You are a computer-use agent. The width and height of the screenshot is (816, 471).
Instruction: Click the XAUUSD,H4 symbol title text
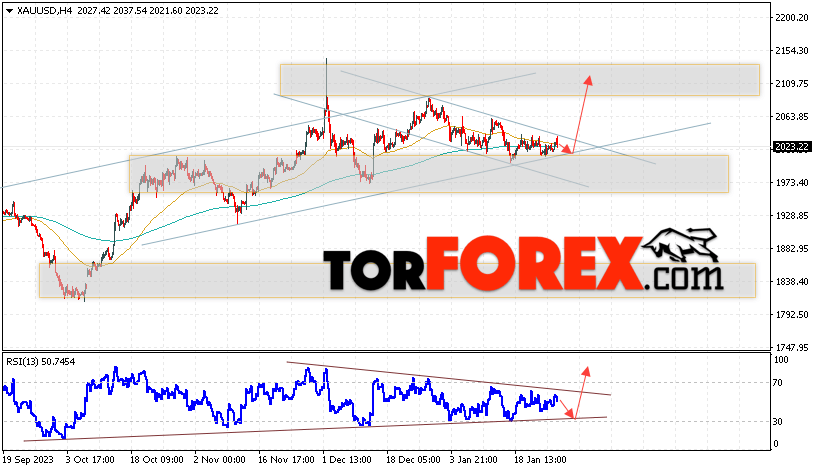tap(44, 10)
